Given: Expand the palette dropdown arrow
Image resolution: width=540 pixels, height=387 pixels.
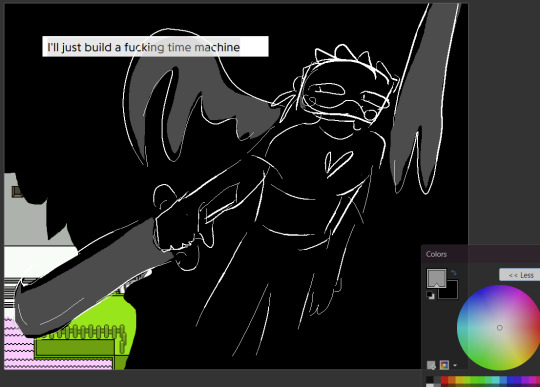Looking at the screenshot, I should (455, 365).
